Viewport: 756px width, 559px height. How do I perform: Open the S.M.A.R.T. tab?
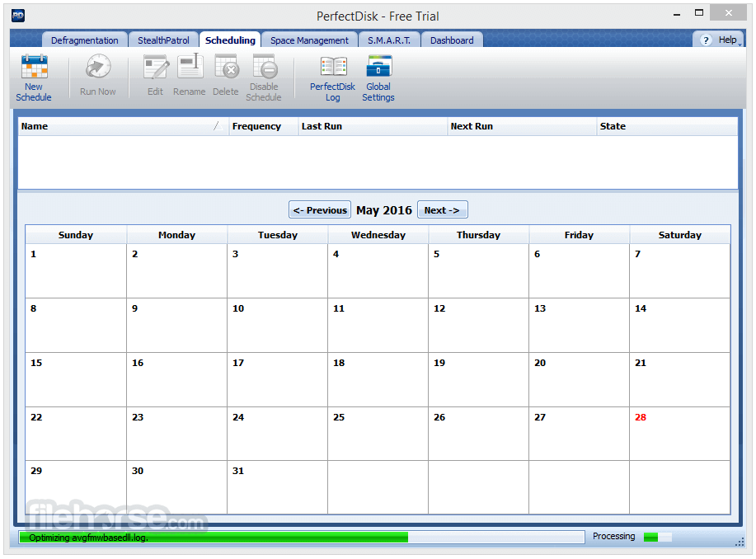pos(389,40)
